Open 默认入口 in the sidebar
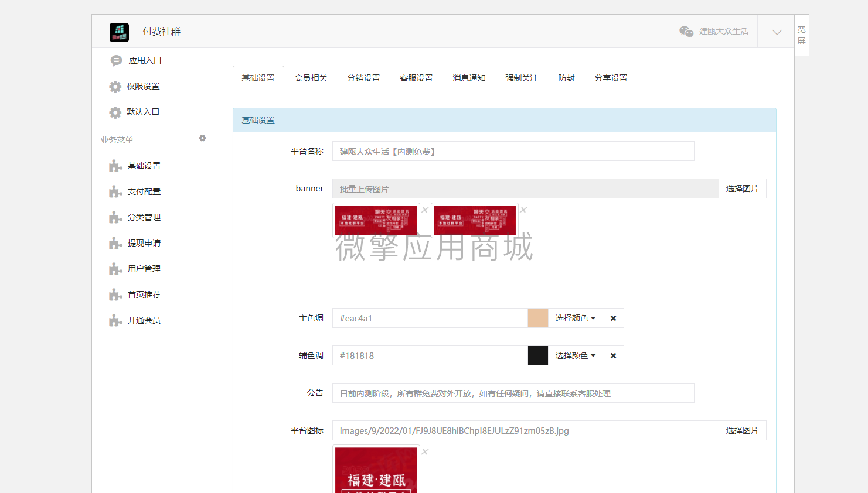Viewport: 868px width, 493px height. 143,112
